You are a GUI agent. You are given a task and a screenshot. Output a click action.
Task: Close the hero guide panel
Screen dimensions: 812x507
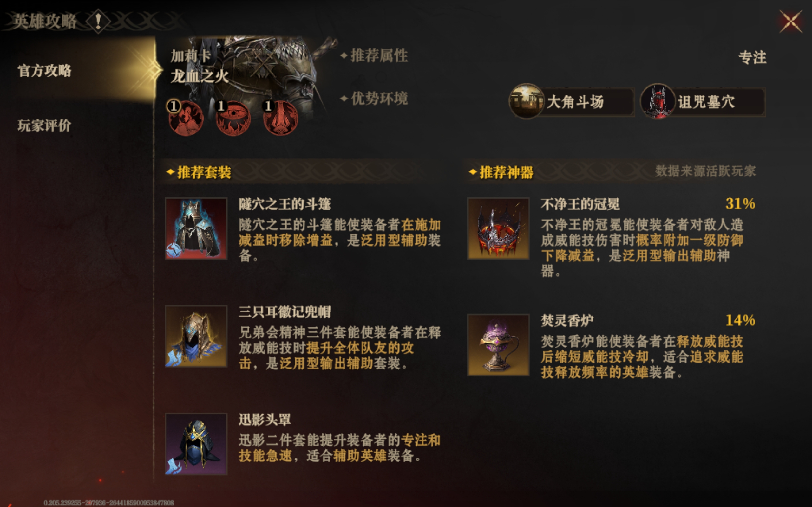pyautogui.click(x=790, y=22)
